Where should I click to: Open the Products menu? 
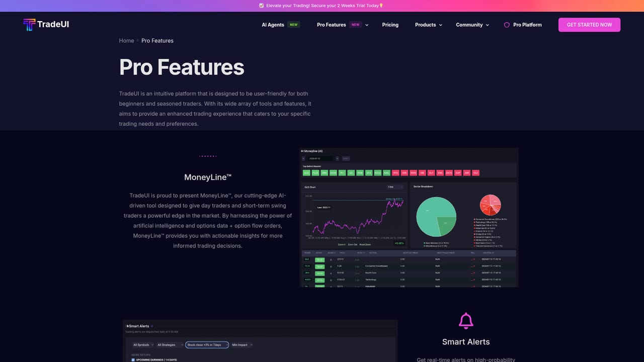point(425,25)
